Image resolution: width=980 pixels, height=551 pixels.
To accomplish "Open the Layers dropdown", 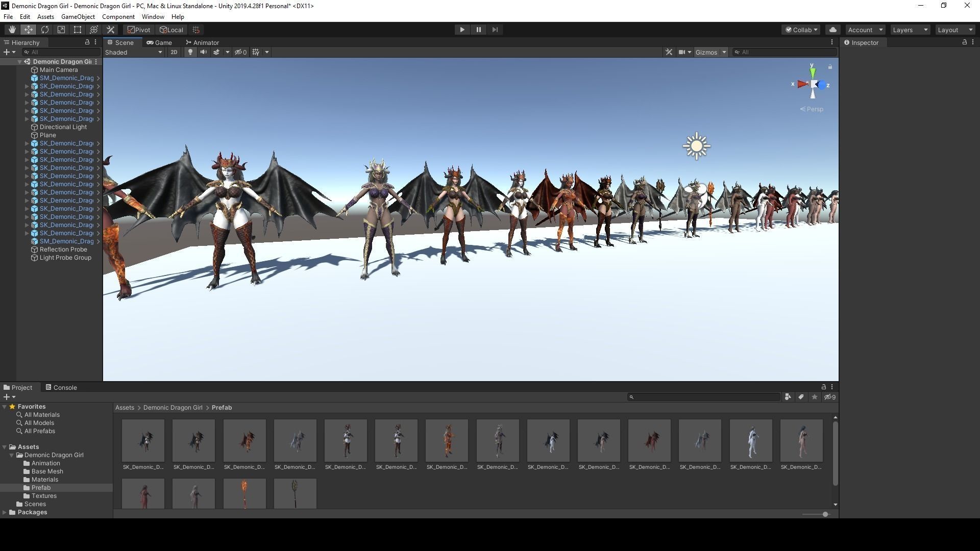I will (x=910, y=30).
